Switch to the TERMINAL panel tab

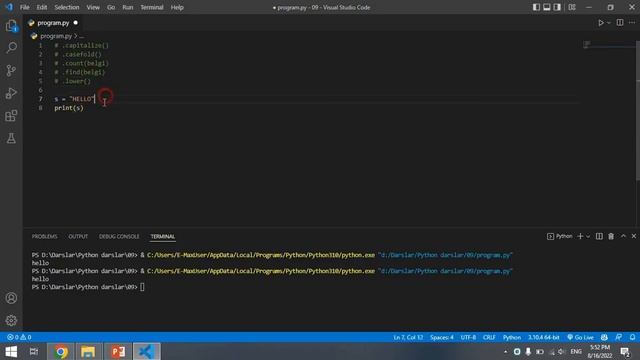click(162, 236)
